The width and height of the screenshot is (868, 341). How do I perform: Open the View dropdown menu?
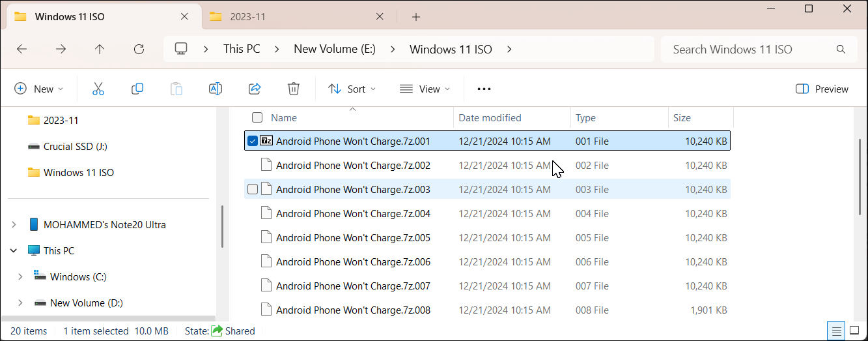pyautogui.click(x=425, y=89)
